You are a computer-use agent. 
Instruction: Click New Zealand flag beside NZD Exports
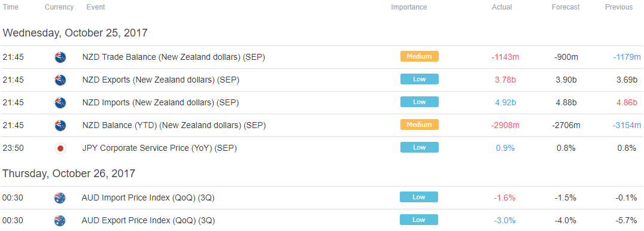pyautogui.click(x=60, y=80)
